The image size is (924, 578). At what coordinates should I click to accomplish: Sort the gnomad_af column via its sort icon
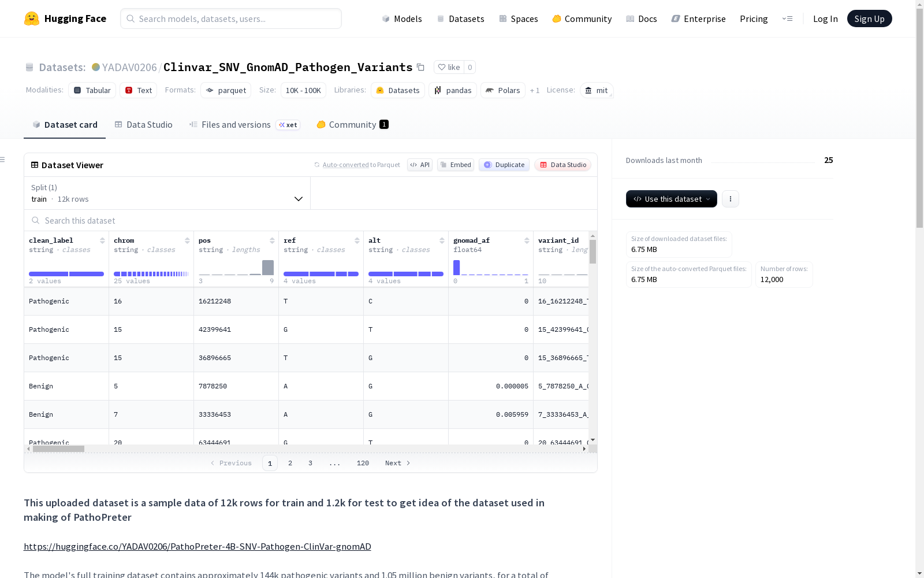(527, 240)
